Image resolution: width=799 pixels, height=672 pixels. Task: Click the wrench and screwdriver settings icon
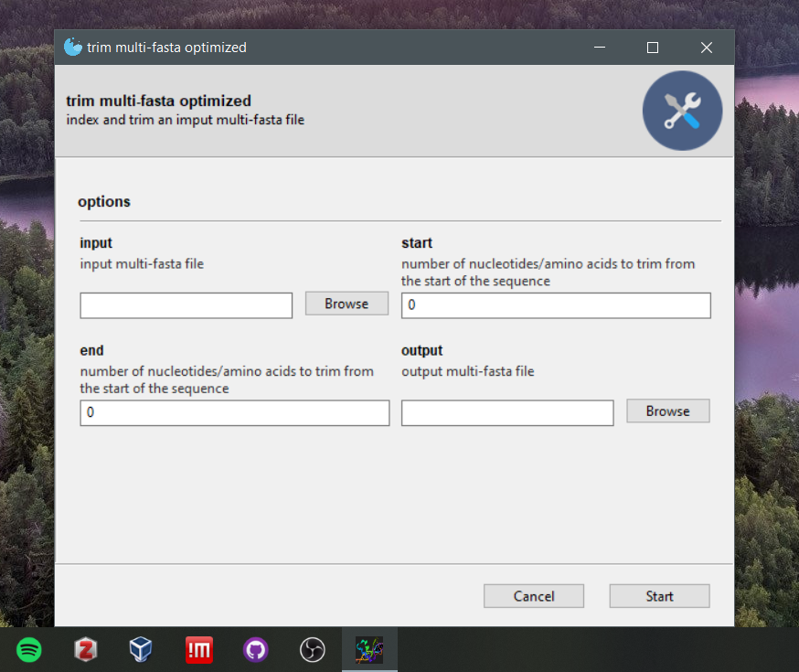682,111
